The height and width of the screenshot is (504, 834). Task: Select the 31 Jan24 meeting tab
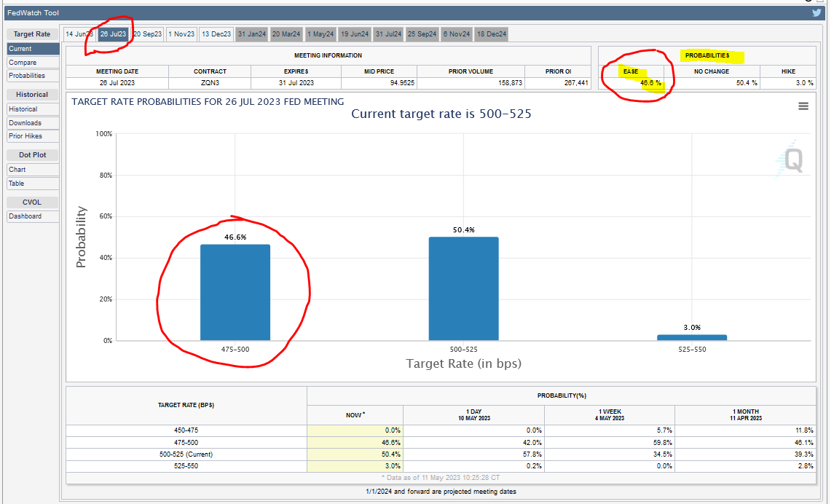pyautogui.click(x=251, y=34)
